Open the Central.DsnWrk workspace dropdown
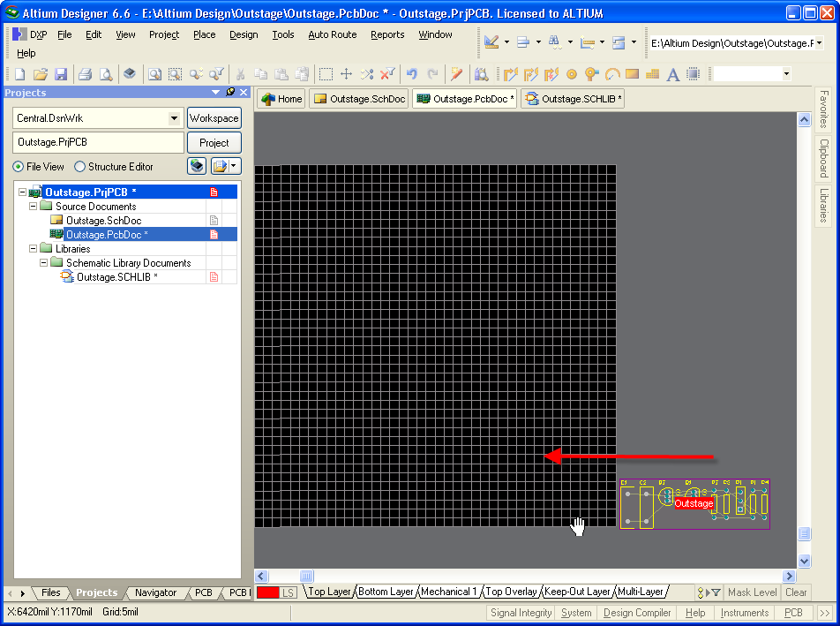 (x=173, y=118)
